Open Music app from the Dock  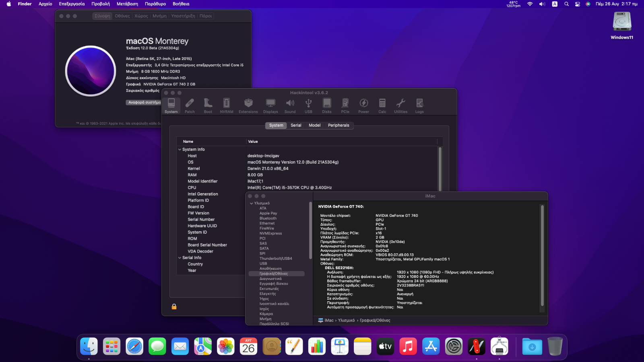tap(408, 346)
